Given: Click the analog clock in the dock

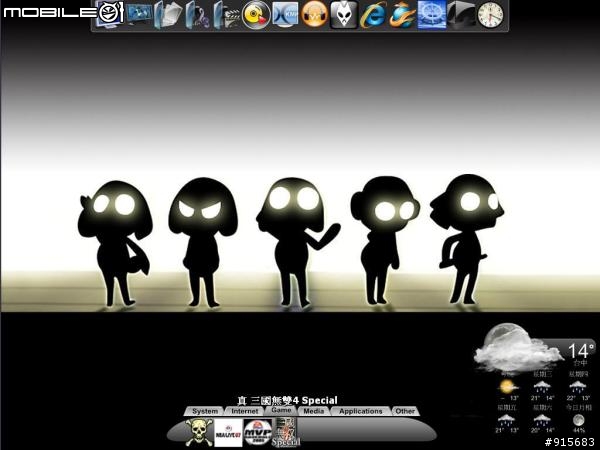Looking at the screenshot, I should tap(491, 15).
